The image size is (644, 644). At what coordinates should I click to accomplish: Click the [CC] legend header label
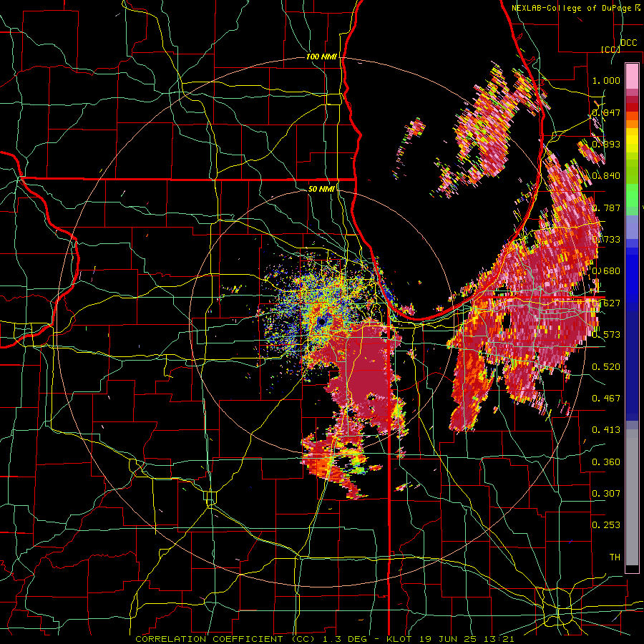pyautogui.click(x=611, y=49)
